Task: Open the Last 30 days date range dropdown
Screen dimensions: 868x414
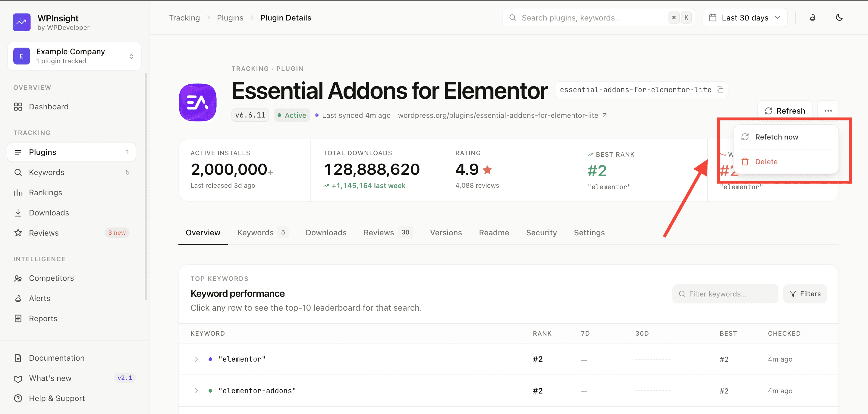Action: (x=745, y=18)
